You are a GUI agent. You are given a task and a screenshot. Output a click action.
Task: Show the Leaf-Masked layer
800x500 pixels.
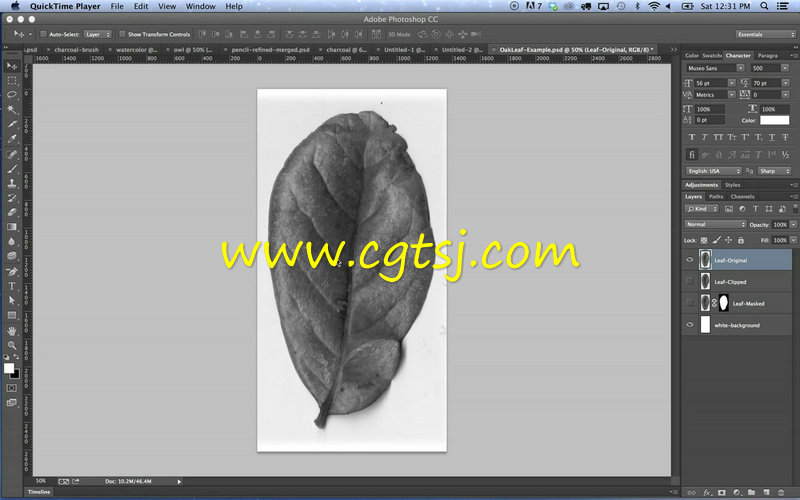pyautogui.click(x=690, y=303)
